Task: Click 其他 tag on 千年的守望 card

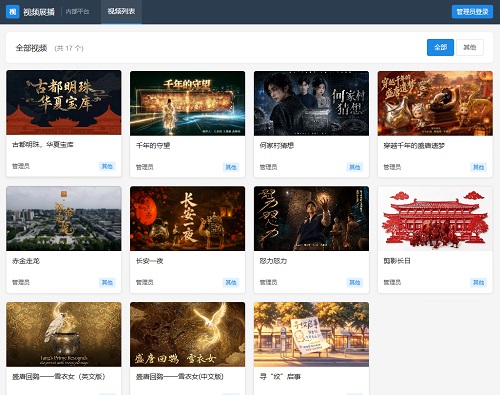Action: (x=231, y=167)
